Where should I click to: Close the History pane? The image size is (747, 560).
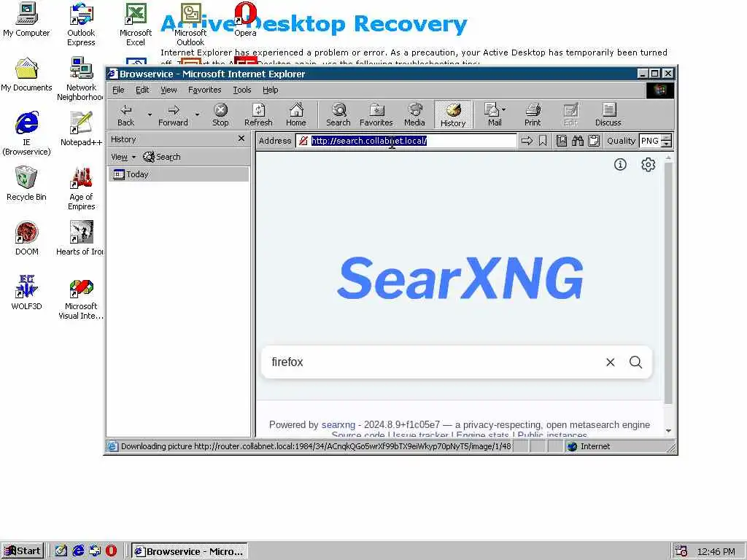pyautogui.click(x=241, y=139)
